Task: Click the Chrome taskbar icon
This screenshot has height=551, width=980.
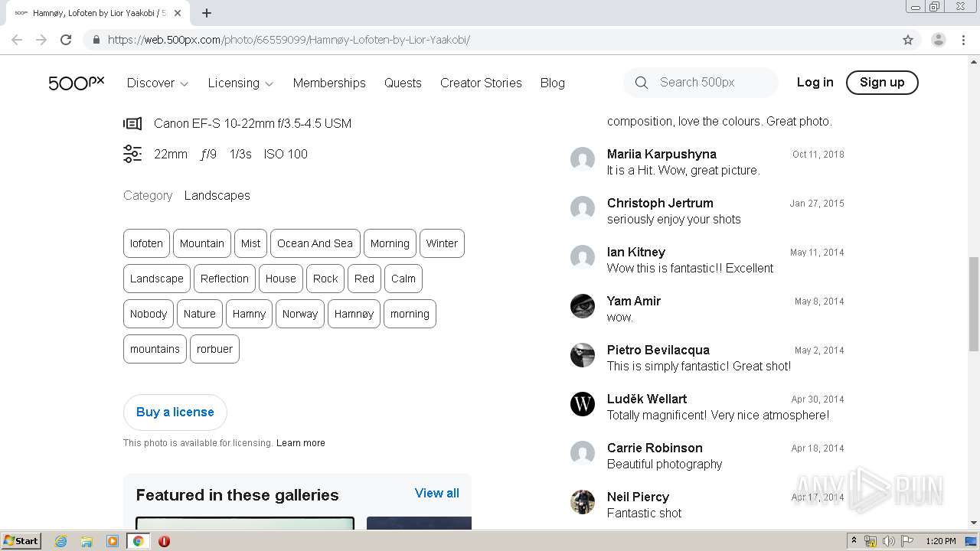Action: point(138,541)
